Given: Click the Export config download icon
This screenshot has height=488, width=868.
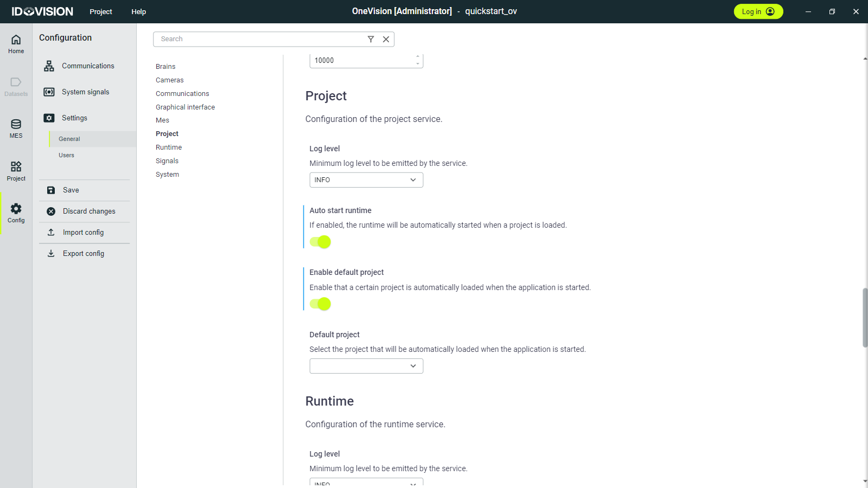Looking at the screenshot, I should coord(51,253).
